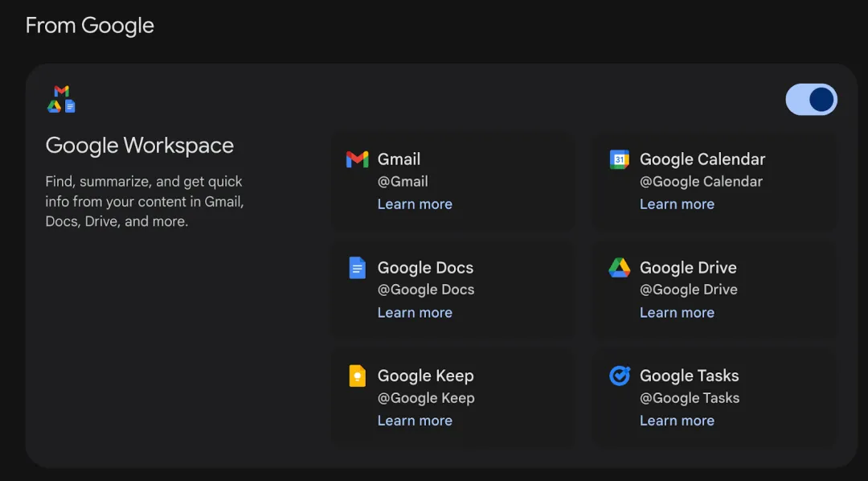Follow Learn more link for Google Drive
The height and width of the screenshot is (481, 868).
click(x=677, y=313)
